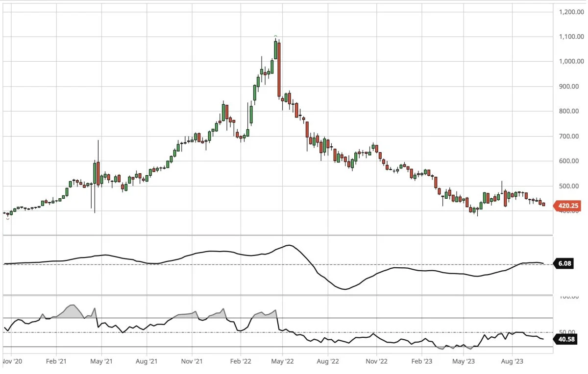The image size is (588, 374).
Task: Click the oscillator trough near Sep '22
Action: tap(345, 289)
